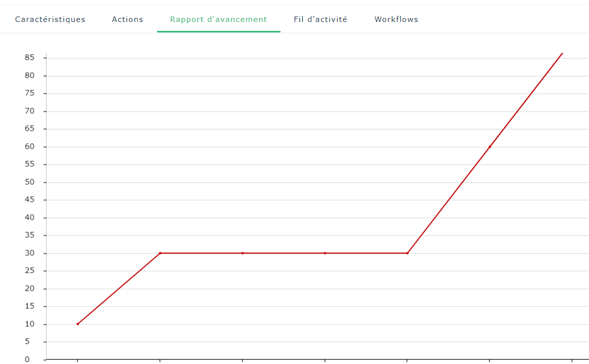The height and width of the screenshot is (364, 589).
Task: Click the 20 label on the vertical axis
Action: click(x=29, y=289)
